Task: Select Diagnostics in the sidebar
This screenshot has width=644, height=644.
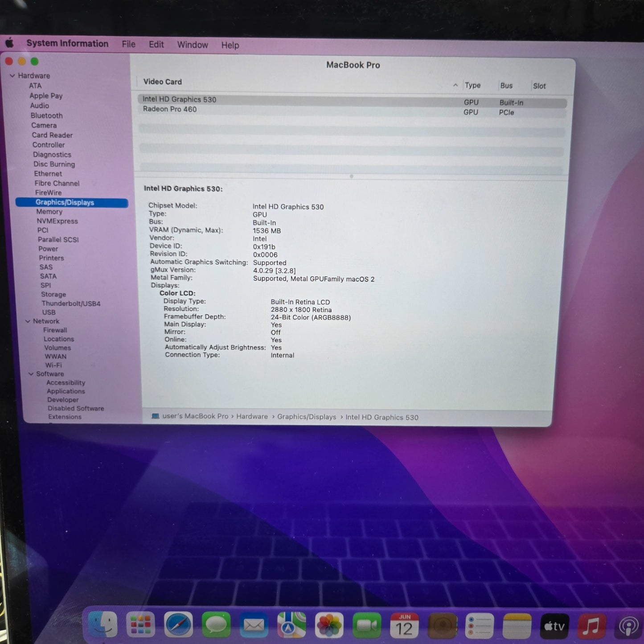Action: click(x=52, y=155)
